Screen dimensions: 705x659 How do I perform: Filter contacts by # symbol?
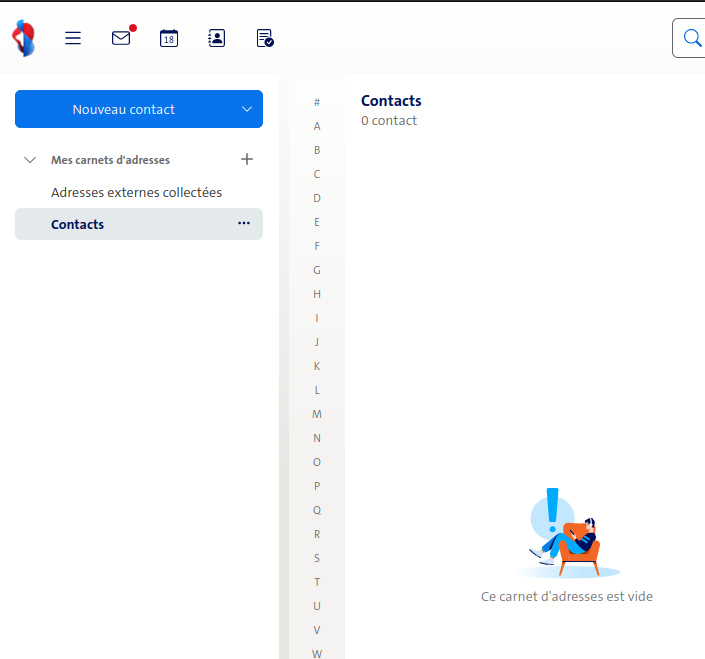(x=317, y=102)
